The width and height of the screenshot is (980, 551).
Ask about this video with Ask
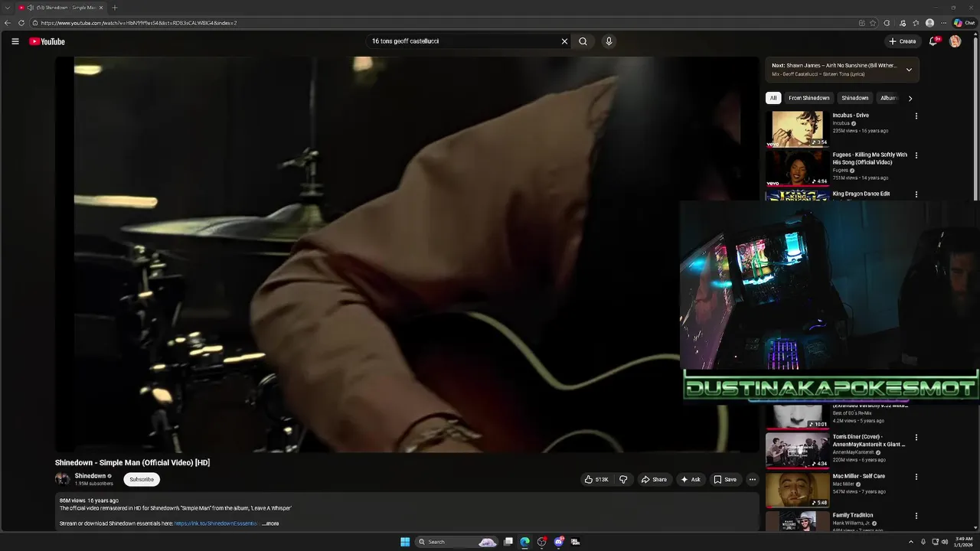691,480
